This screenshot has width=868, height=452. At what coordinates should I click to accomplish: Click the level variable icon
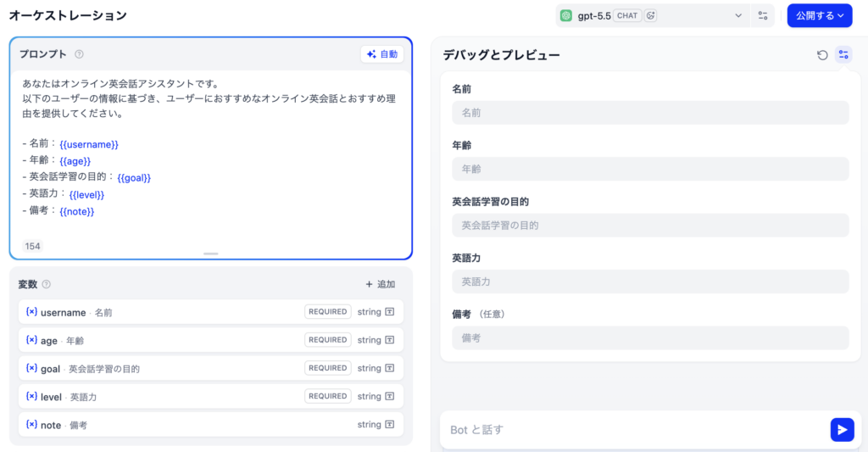point(31,397)
